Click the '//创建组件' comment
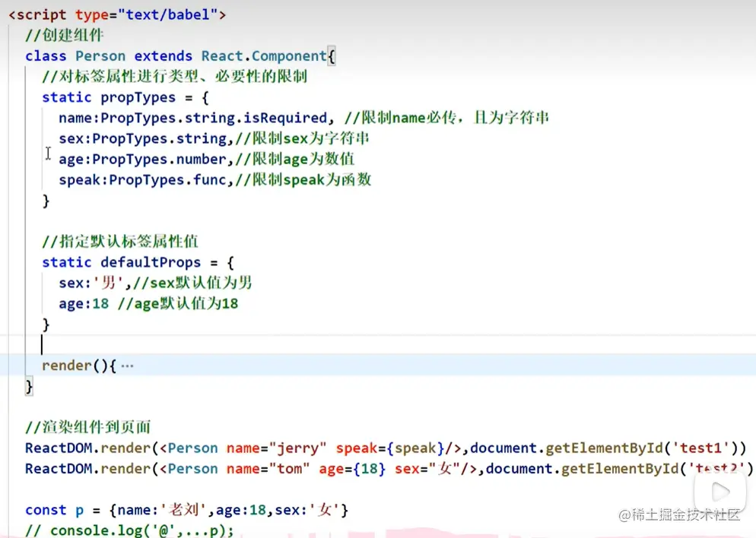 pos(64,36)
